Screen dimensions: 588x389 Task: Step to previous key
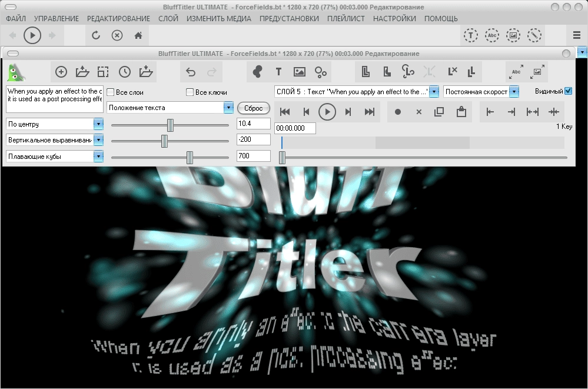pos(306,112)
